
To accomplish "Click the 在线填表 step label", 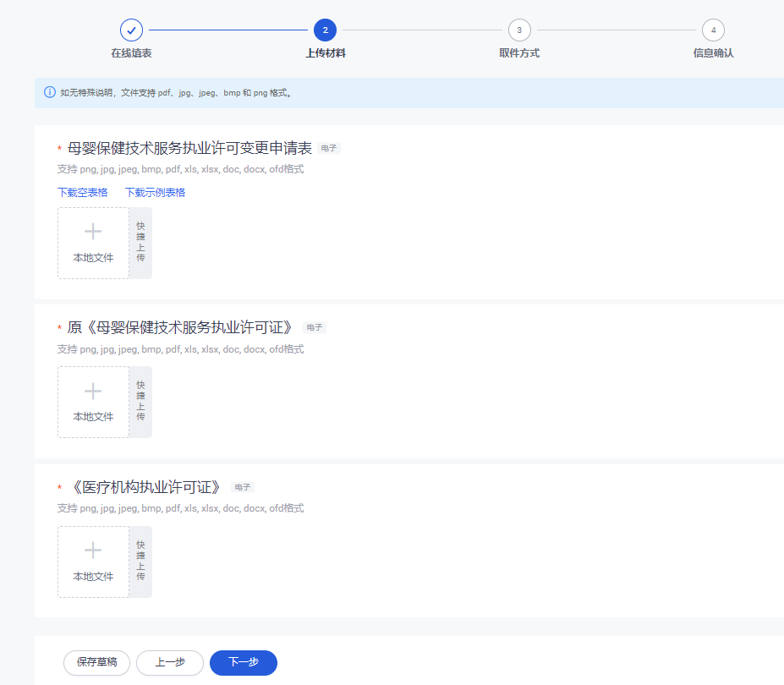I will [131, 53].
